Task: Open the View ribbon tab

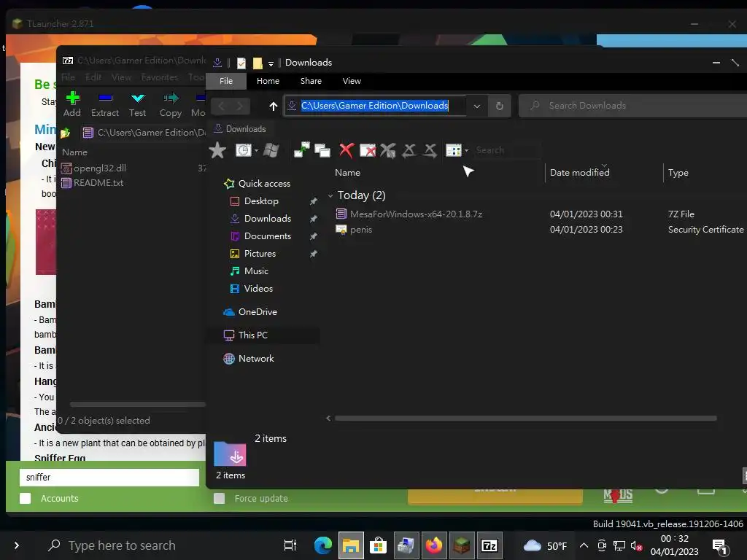Action: click(x=352, y=81)
